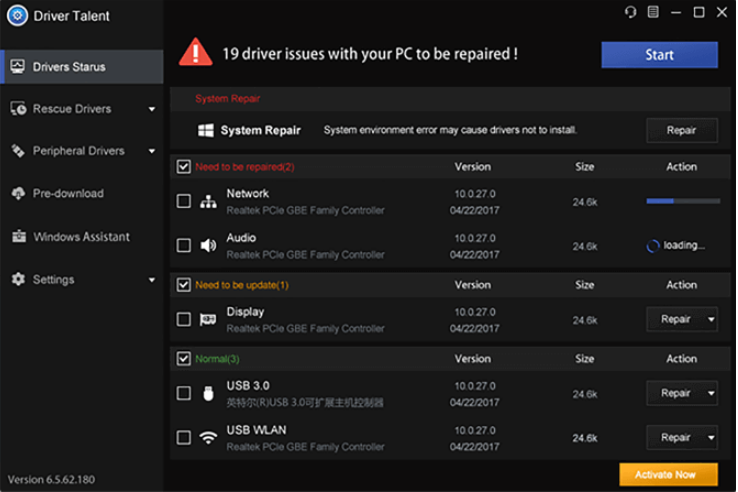
Task: Click Action column header in update section
Action: click(682, 285)
